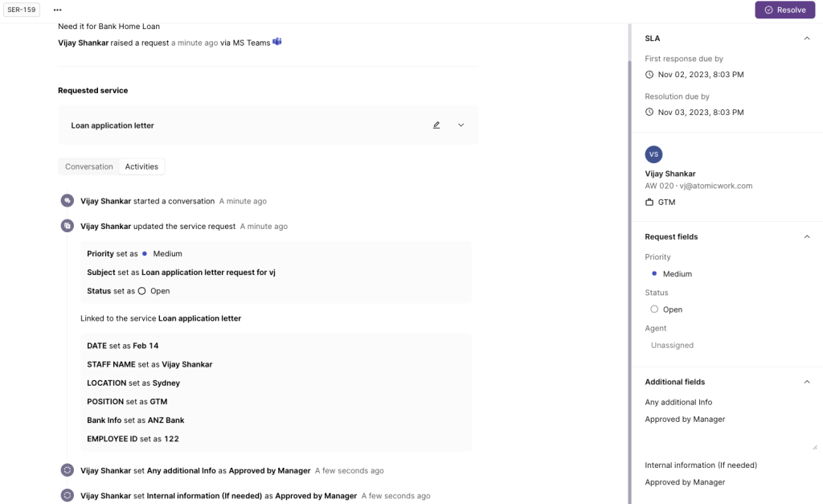Collapse the SLA section
Viewport: 823px width, 504px height.
(807, 38)
